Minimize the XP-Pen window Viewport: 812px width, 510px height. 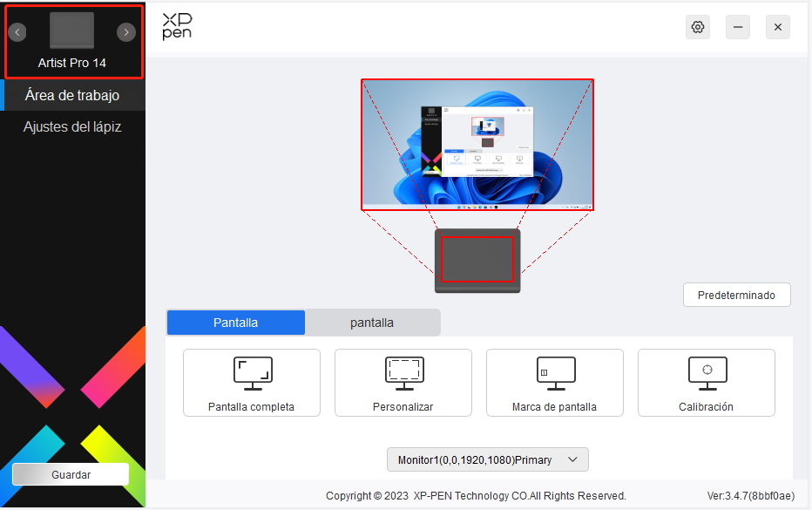tap(737, 27)
